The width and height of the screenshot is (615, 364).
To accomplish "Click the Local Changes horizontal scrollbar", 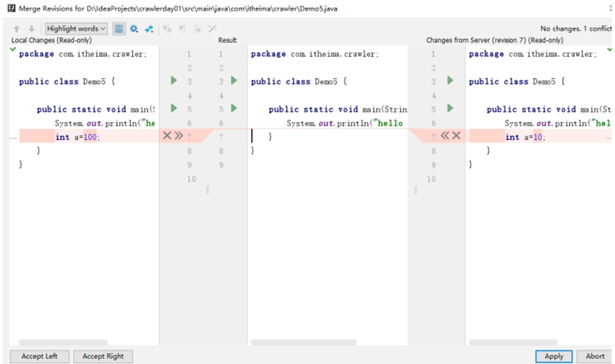I will click(x=63, y=342).
